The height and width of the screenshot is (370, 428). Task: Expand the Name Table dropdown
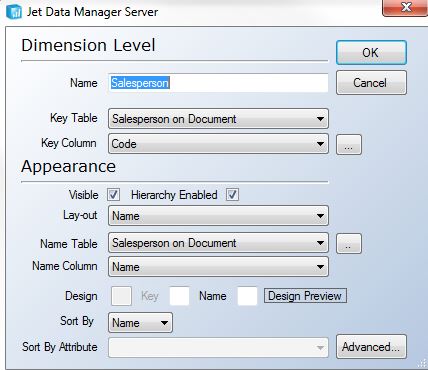coord(218,243)
